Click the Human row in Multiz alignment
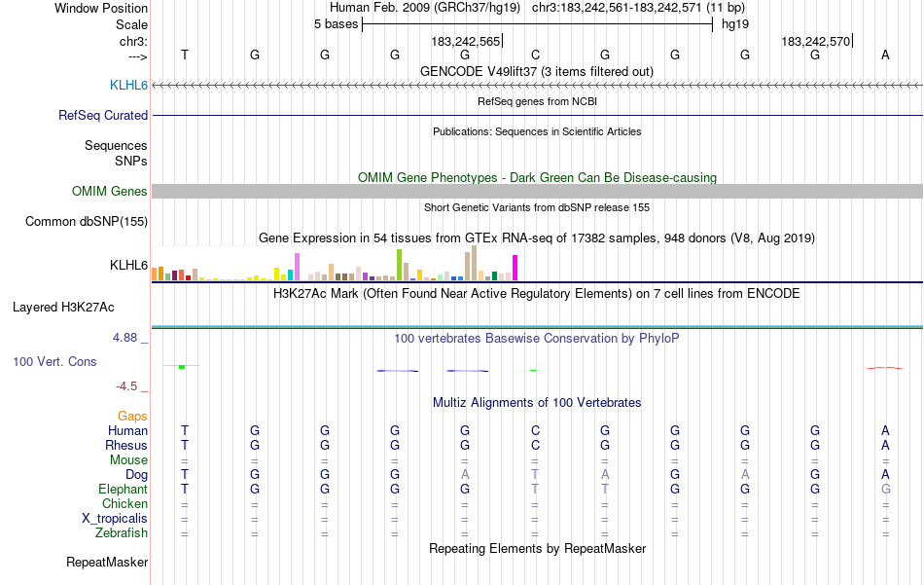This screenshot has height=585, width=924. tap(538, 430)
